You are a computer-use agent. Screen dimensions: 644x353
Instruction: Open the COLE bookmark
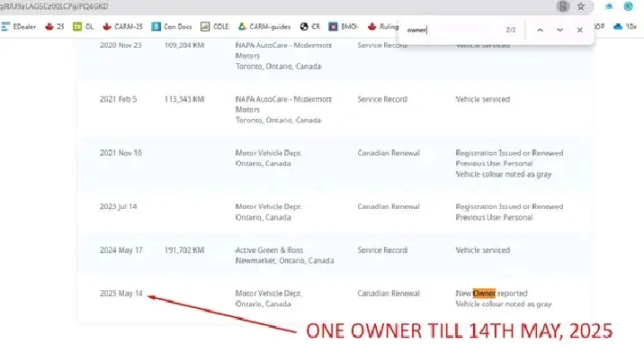[x=215, y=27]
